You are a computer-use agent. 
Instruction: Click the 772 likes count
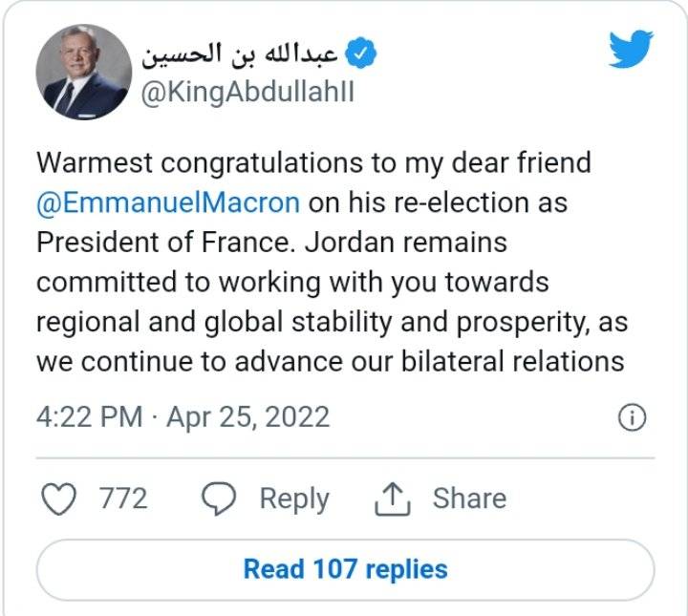tap(123, 499)
